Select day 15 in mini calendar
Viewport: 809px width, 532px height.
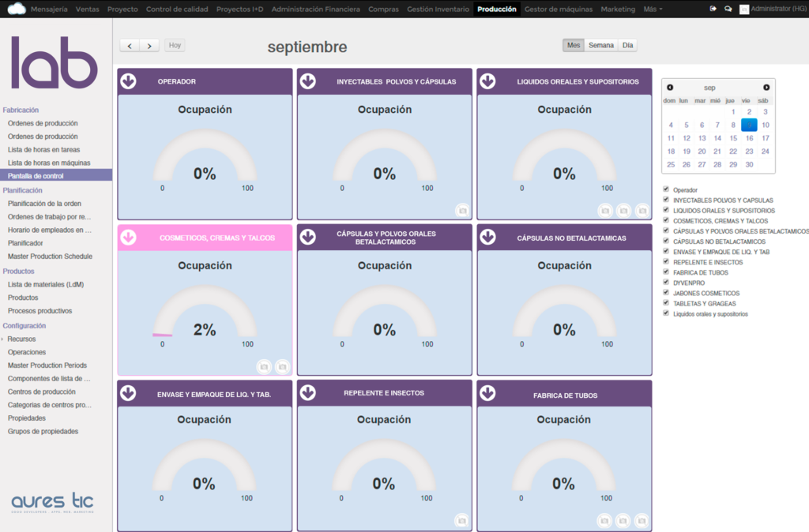point(733,138)
